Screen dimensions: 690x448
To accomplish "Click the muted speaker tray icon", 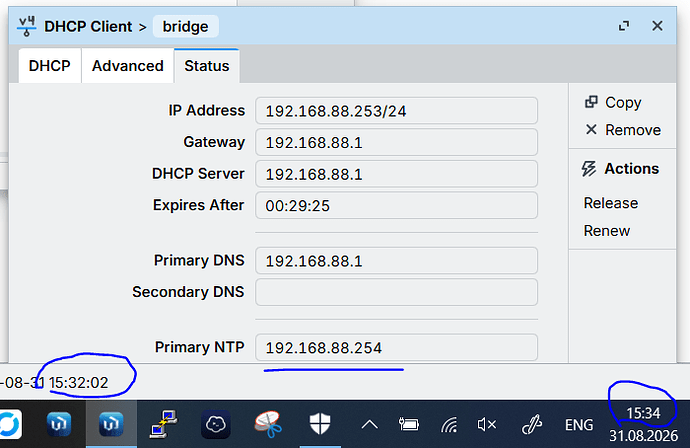I will (486, 425).
